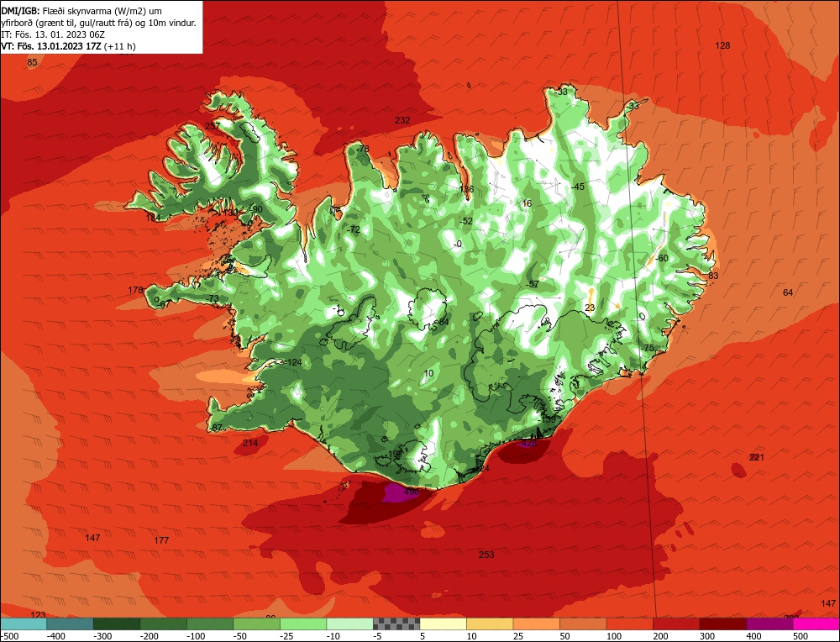The height and width of the screenshot is (642, 840).
Task: Click the '426' value off the southeast coast
Action: click(x=528, y=443)
